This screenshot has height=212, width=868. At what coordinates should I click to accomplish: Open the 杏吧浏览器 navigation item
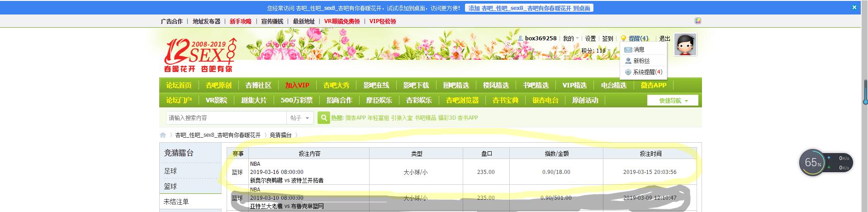coord(462,100)
